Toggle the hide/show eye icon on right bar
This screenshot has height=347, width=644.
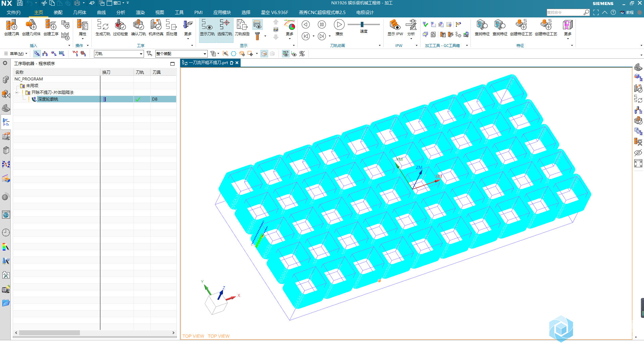(638, 153)
